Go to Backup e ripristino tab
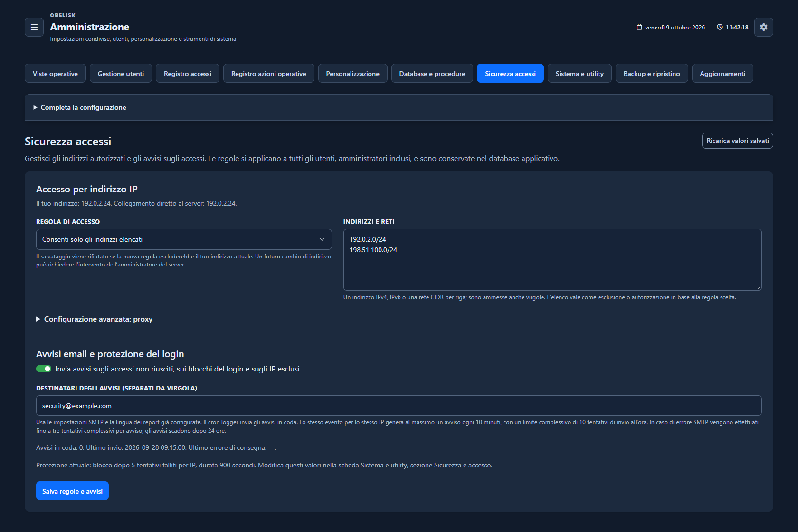The height and width of the screenshot is (532, 798). tap(652, 73)
